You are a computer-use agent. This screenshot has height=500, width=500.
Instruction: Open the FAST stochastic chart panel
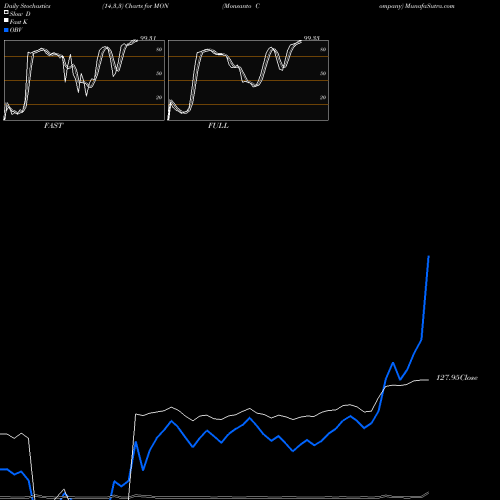(84, 80)
